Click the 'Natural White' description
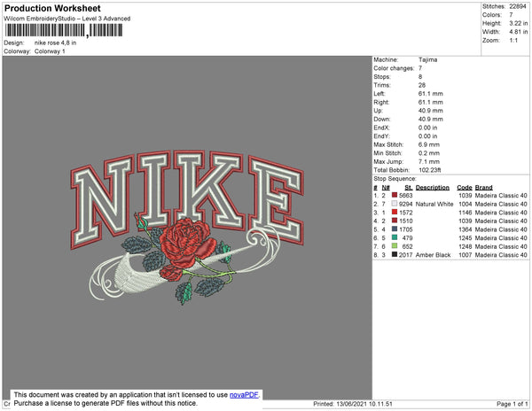 click(x=434, y=204)
